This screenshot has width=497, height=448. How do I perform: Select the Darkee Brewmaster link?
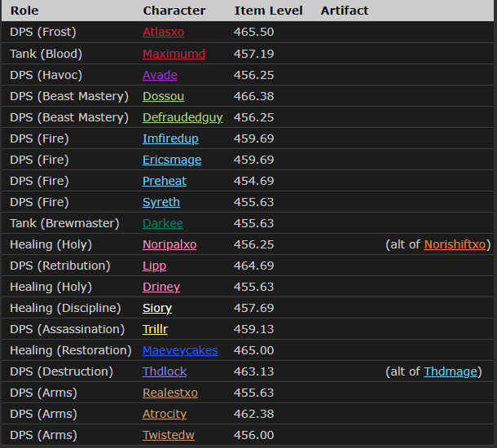click(x=162, y=223)
